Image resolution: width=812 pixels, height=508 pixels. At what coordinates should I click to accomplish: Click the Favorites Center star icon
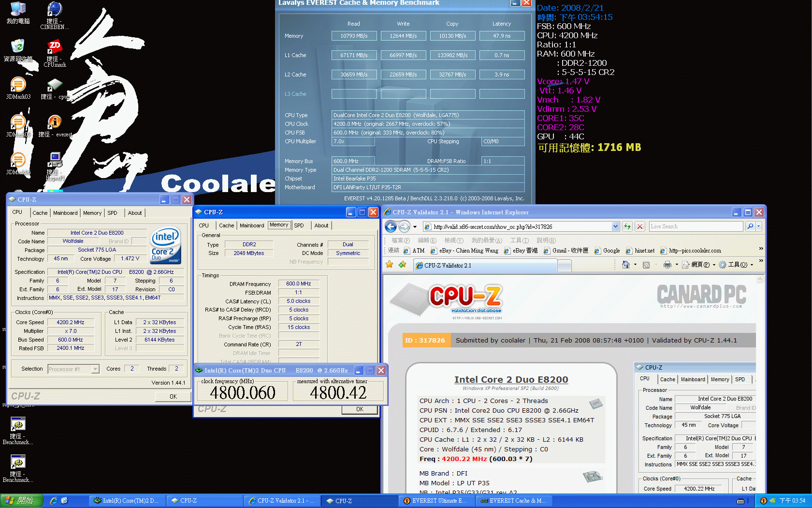(x=390, y=265)
